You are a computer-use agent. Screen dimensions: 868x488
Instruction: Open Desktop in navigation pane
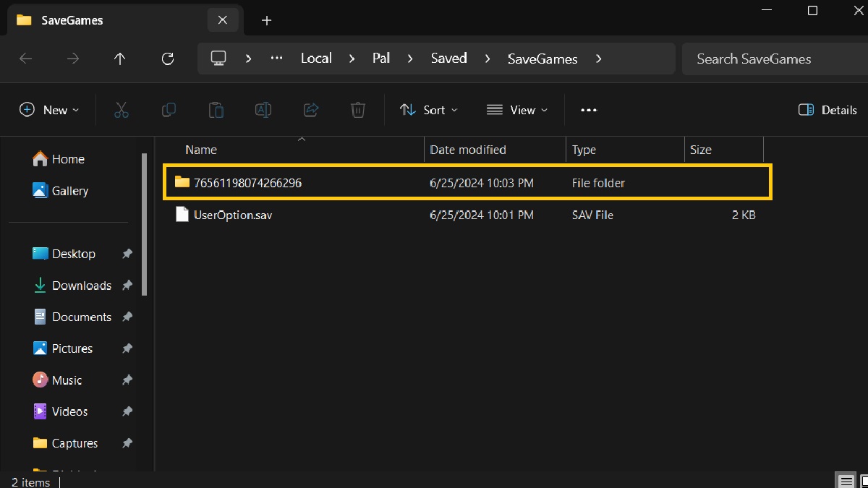(64, 254)
